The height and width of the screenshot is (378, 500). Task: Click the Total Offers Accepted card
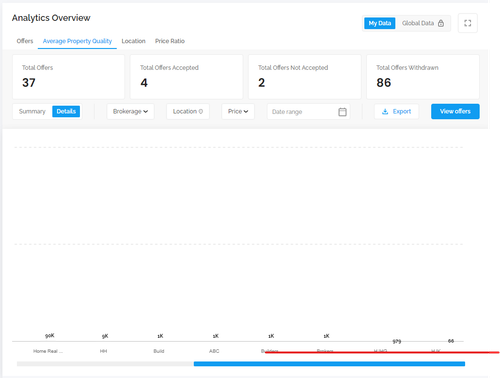[x=186, y=77]
